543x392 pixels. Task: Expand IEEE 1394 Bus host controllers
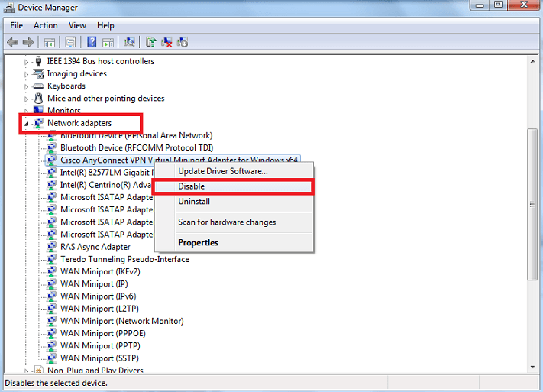pyautogui.click(x=26, y=62)
